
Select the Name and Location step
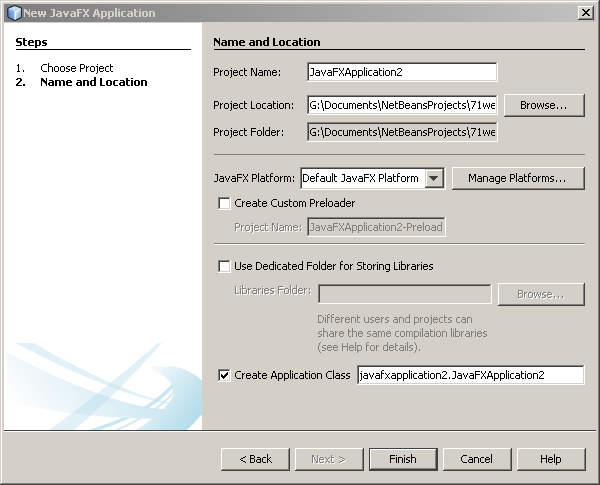(x=94, y=82)
